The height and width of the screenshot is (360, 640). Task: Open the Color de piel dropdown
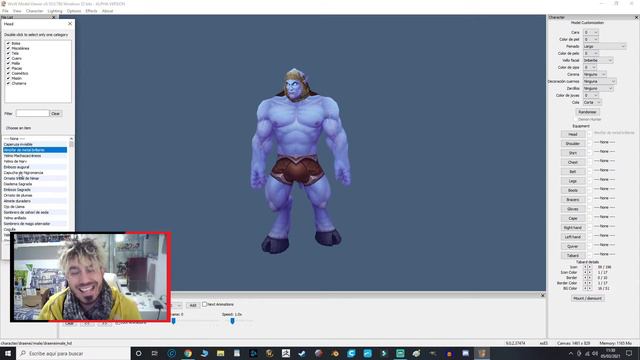[591, 39]
